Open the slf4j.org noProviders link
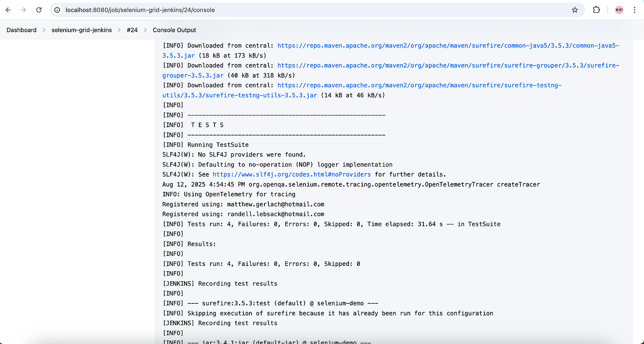 (x=292, y=175)
